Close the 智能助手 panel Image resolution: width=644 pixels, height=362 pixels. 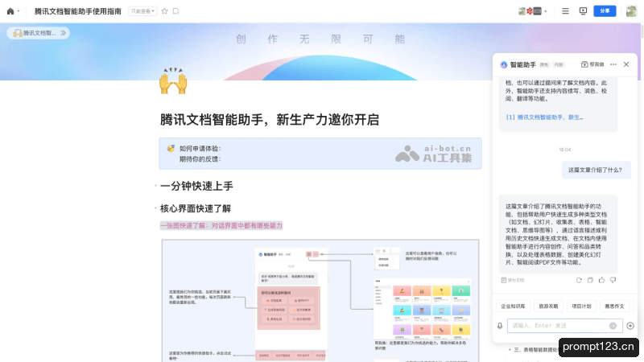tap(626, 64)
